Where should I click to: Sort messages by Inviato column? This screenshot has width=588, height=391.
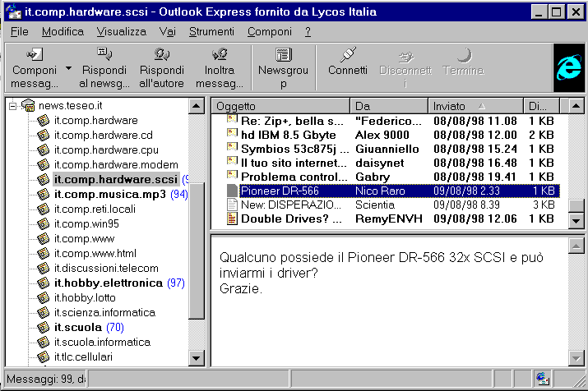pos(476,106)
